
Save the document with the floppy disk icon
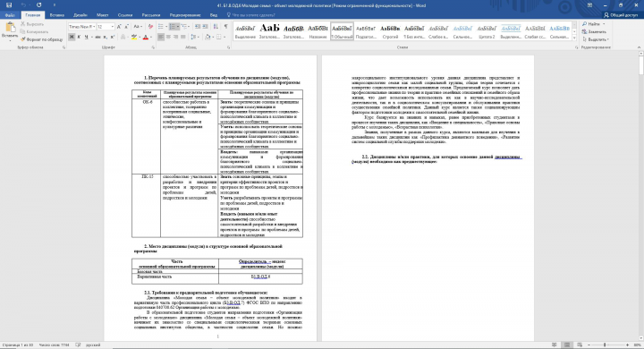tap(9, 5)
